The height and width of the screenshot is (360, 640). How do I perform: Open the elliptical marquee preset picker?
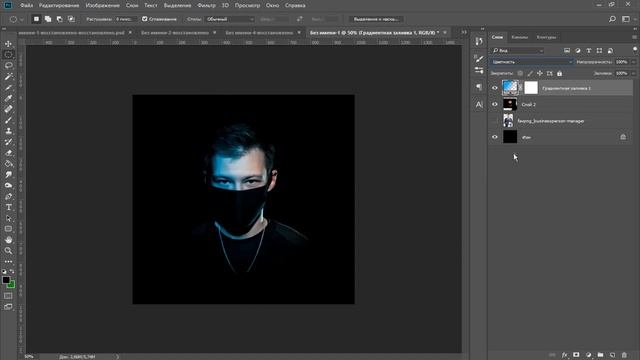pos(16,19)
